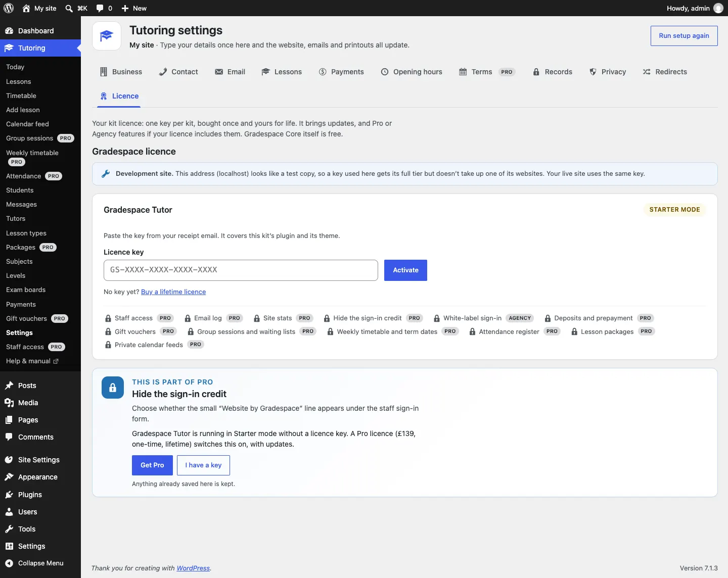Open the Timetable submenu item
The width and height of the screenshot is (728, 578).
click(21, 95)
